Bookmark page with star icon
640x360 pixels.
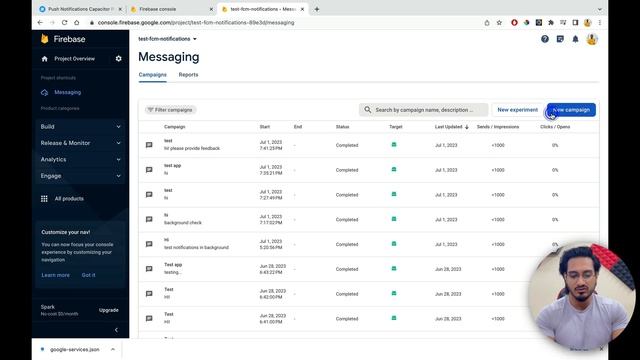pos(499,23)
